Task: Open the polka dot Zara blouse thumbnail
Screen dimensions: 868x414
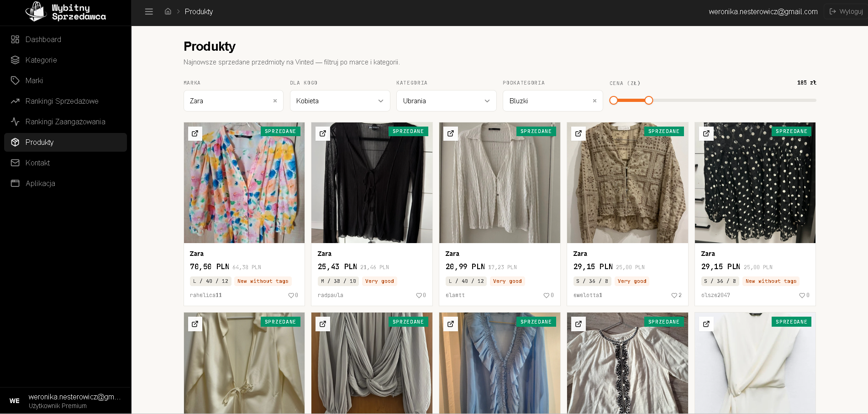Action: tap(755, 183)
